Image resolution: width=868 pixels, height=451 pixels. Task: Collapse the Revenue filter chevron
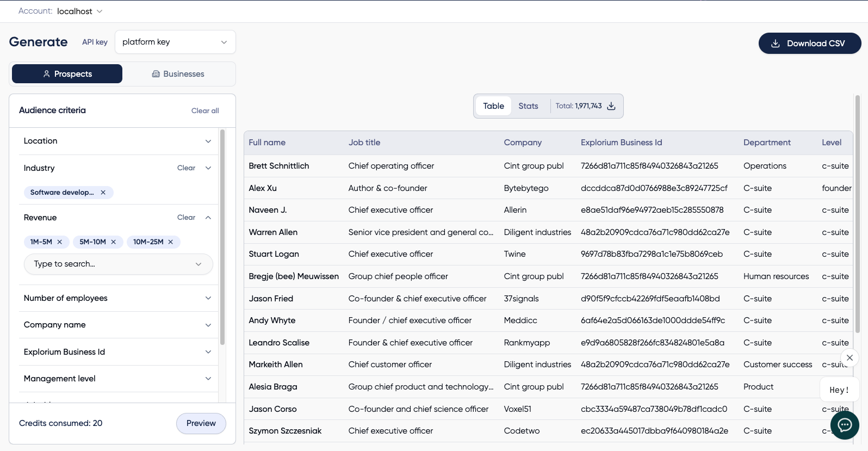(x=208, y=218)
